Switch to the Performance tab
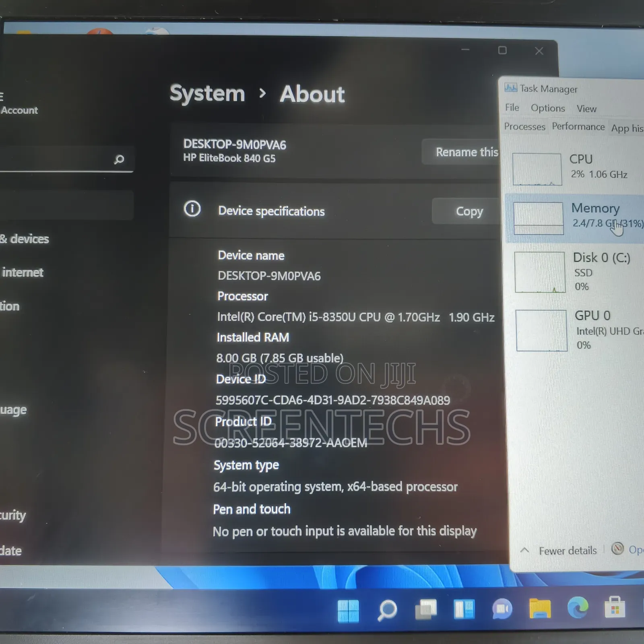This screenshot has height=644, width=644. click(578, 126)
